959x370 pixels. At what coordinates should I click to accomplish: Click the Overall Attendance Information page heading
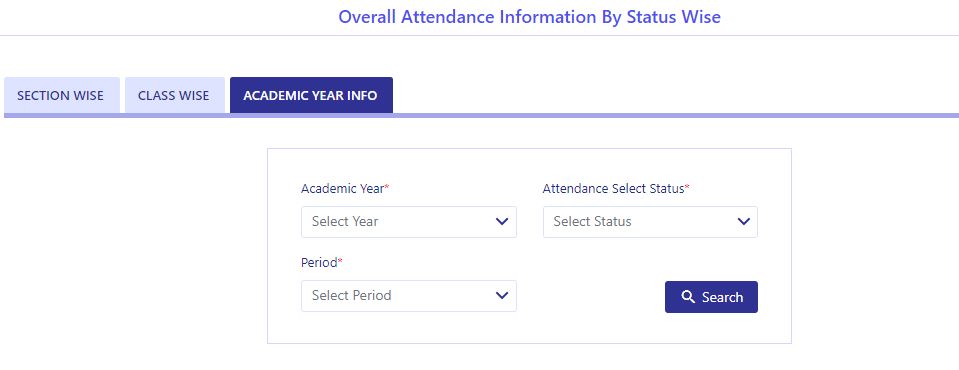[530, 17]
